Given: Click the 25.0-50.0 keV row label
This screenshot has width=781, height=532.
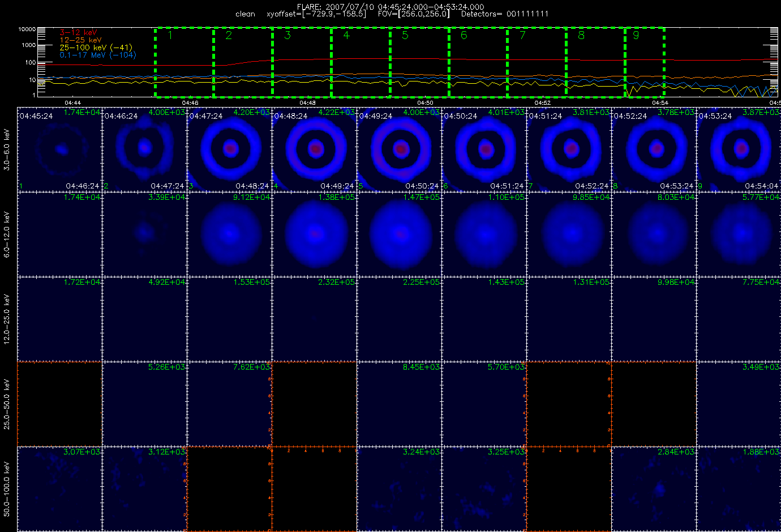Looking at the screenshot, I should tap(7, 404).
